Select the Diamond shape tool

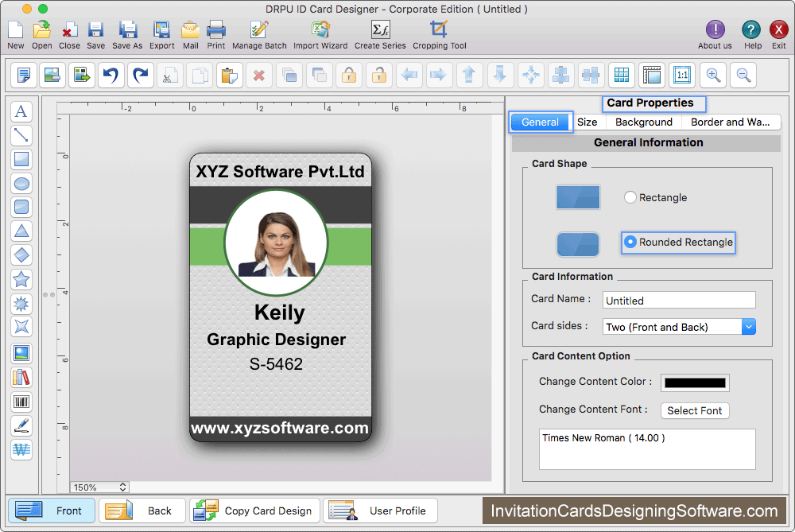(21, 255)
